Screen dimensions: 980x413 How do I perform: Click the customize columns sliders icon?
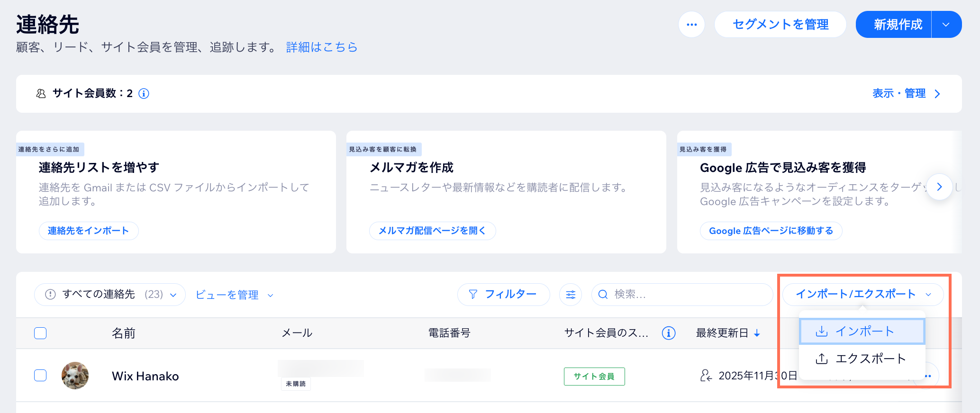pyautogui.click(x=571, y=295)
